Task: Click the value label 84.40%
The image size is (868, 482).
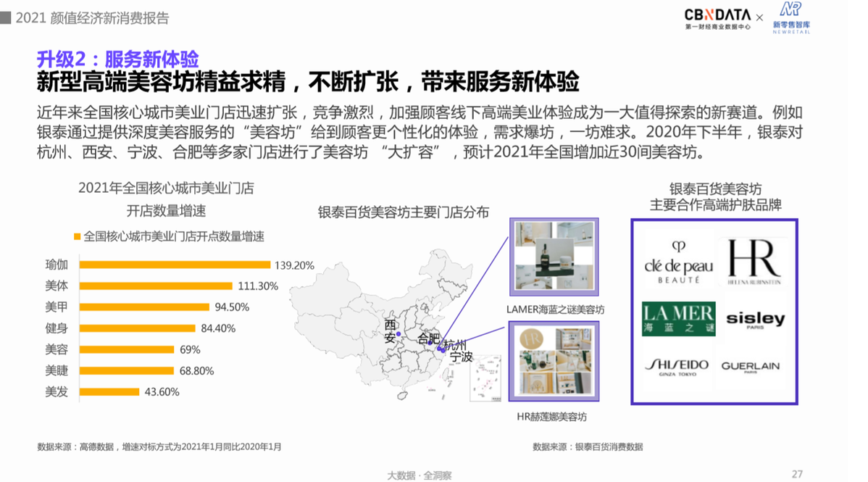Action: [218, 328]
